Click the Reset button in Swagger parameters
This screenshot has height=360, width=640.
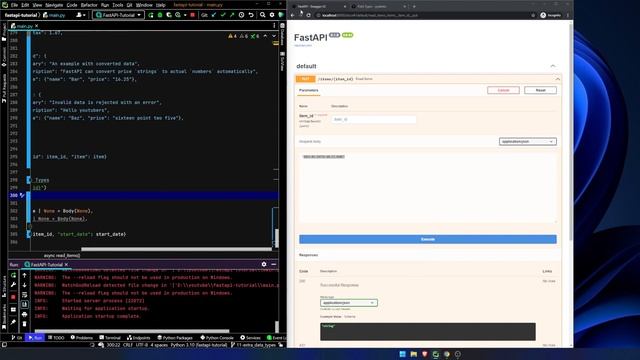[540, 90]
